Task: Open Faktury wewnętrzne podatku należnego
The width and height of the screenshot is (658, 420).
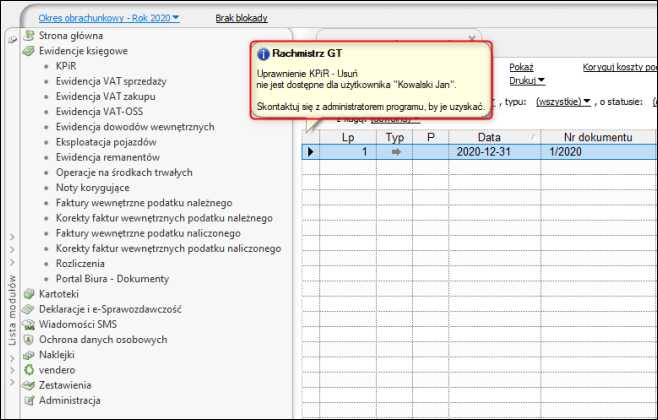Action: click(144, 203)
